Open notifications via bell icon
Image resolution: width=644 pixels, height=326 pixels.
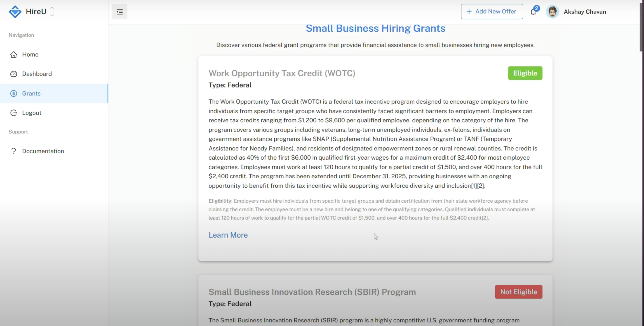(x=533, y=12)
